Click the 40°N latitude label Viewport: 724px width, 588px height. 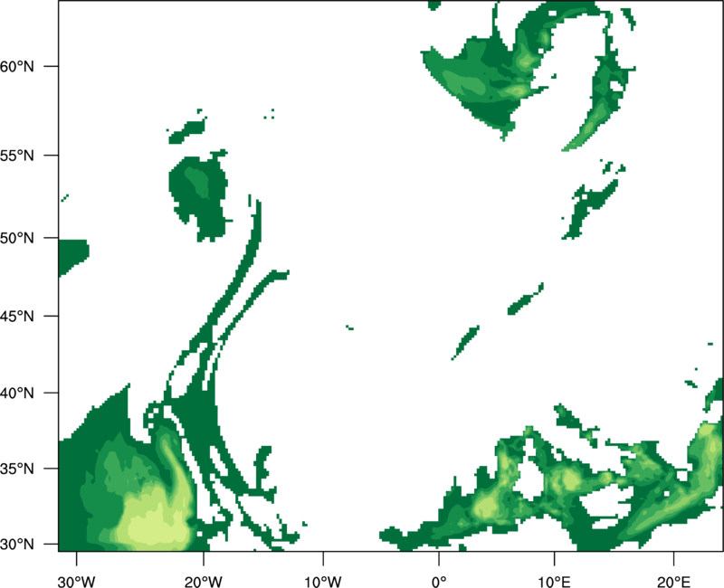[x=17, y=393]
